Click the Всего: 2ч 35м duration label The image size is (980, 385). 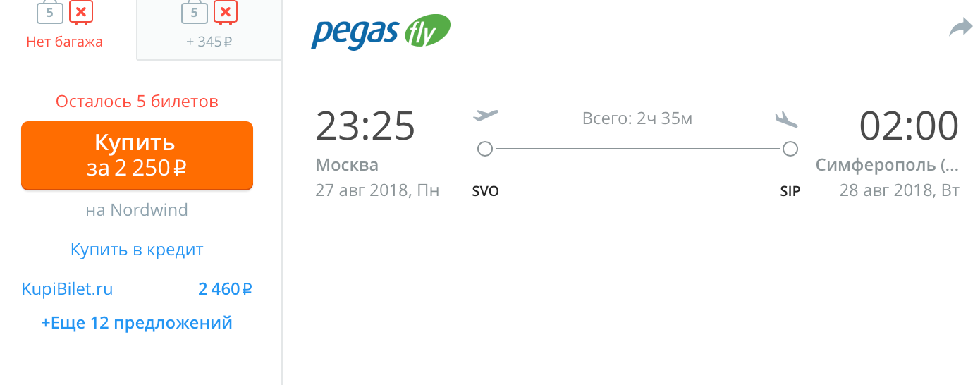[637, 118]
